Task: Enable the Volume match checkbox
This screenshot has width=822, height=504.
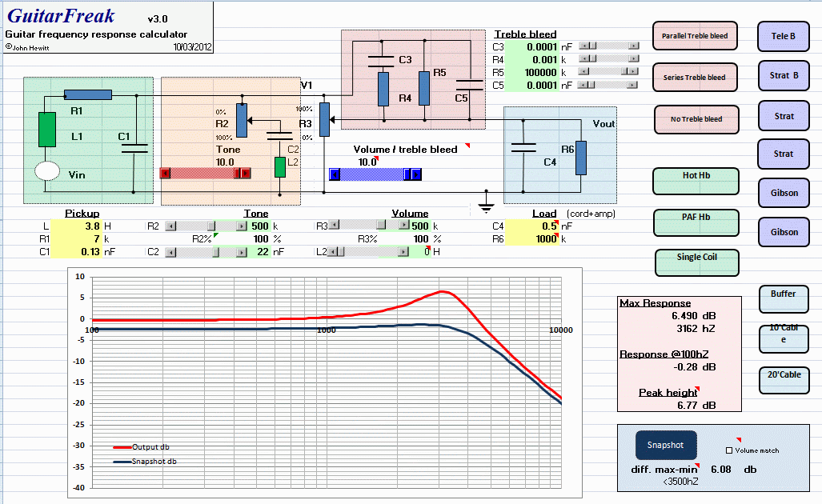Action: 728,450
